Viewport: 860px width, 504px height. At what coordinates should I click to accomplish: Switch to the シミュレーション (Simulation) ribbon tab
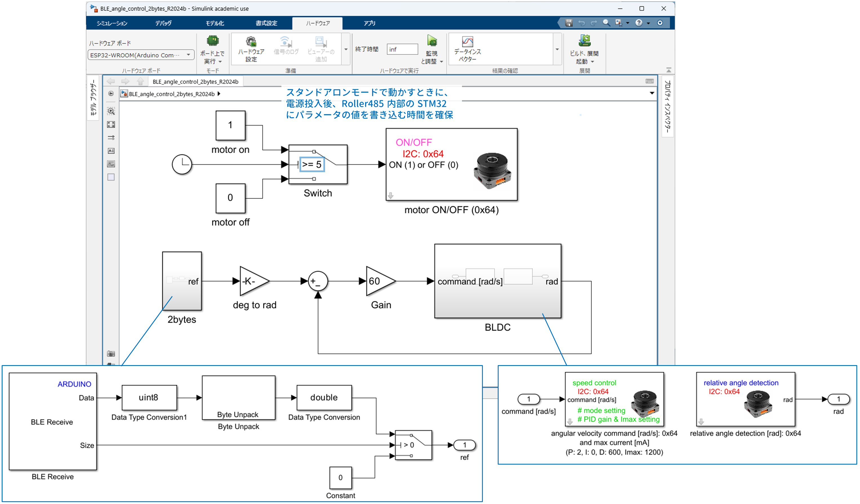coord(112,23)
